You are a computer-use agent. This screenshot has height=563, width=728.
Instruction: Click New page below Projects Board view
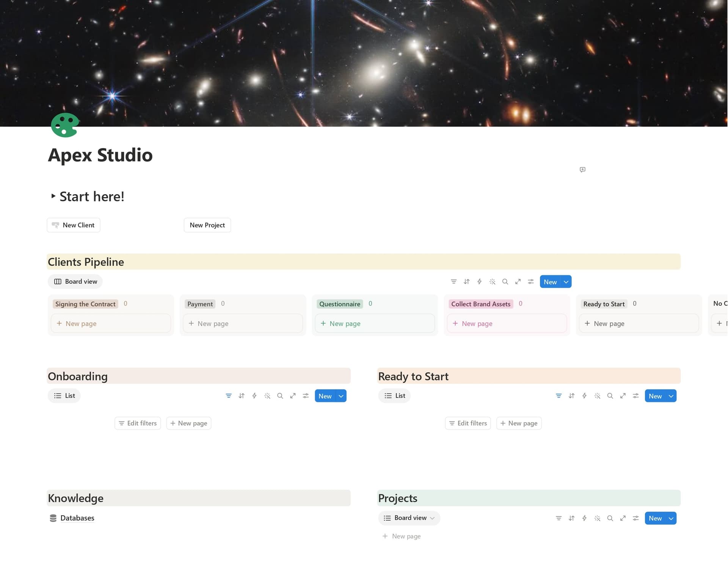coord(402,536)
